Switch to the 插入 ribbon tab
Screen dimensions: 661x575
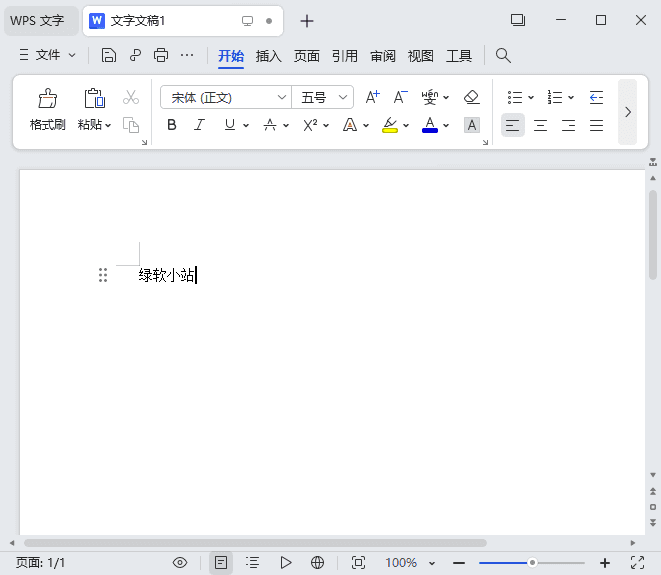tap(268, 56)
